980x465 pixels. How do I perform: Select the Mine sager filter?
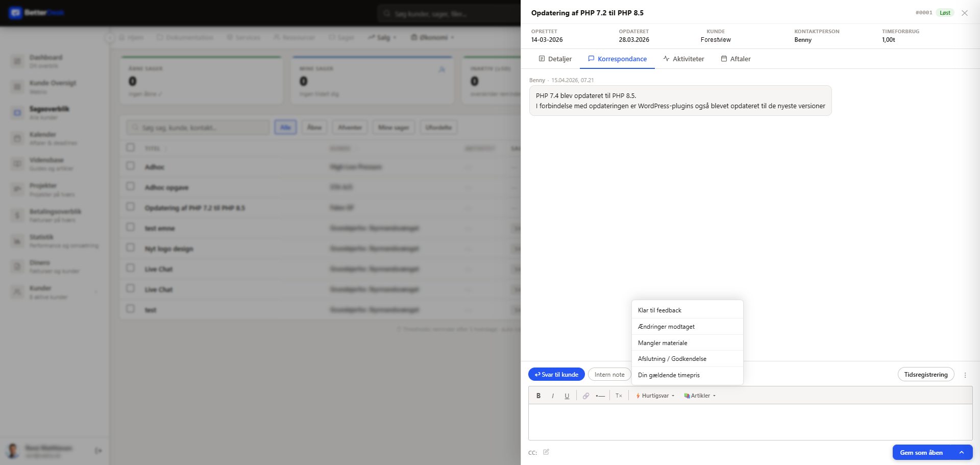(394, 128)
